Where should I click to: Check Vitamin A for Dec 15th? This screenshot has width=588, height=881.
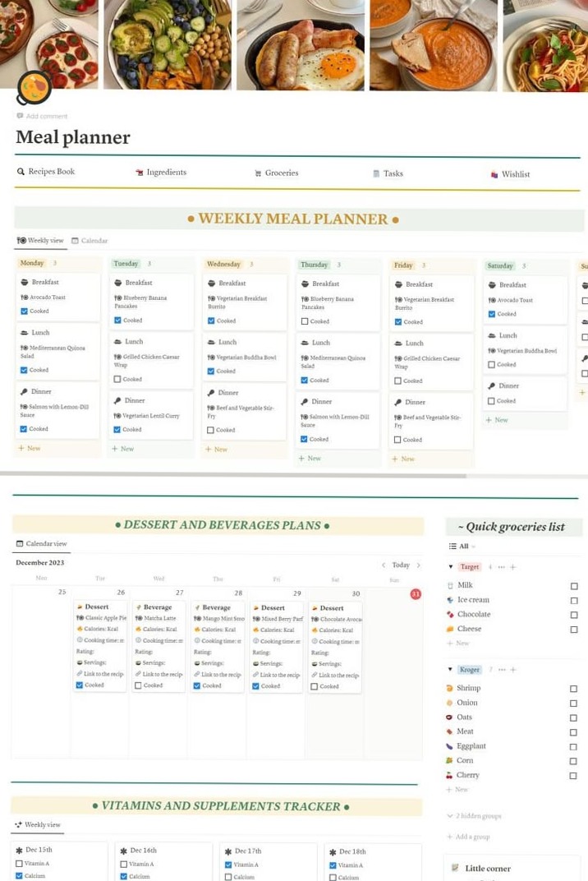(x=19, y=864)
